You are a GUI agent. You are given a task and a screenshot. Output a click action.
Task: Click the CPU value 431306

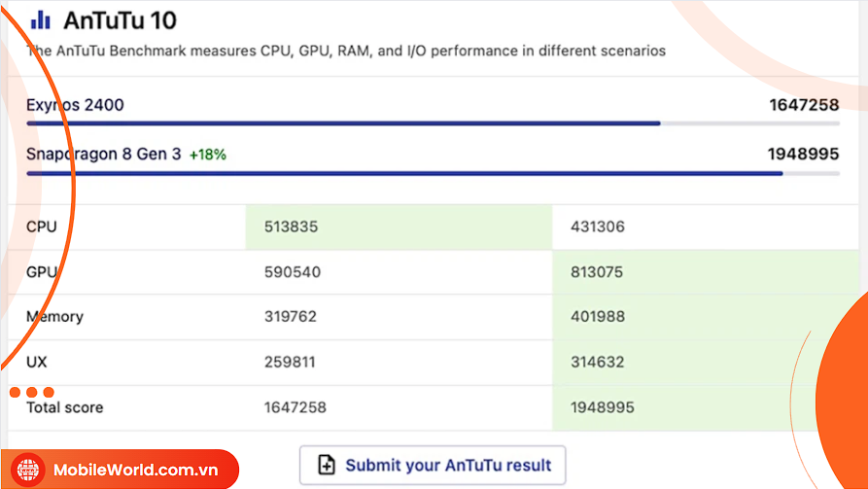coord(598,227)
